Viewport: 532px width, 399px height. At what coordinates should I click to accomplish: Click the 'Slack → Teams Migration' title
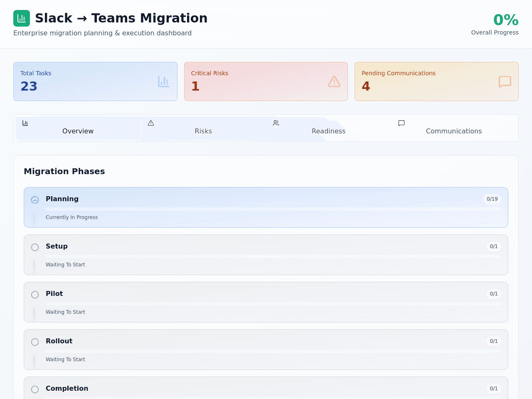121,18
